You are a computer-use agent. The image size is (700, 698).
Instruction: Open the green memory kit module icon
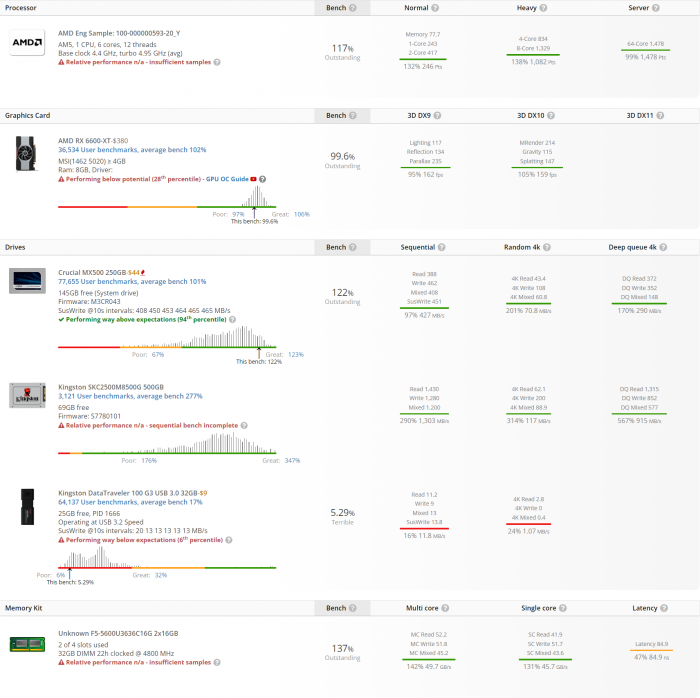click(x=26, y=644)
